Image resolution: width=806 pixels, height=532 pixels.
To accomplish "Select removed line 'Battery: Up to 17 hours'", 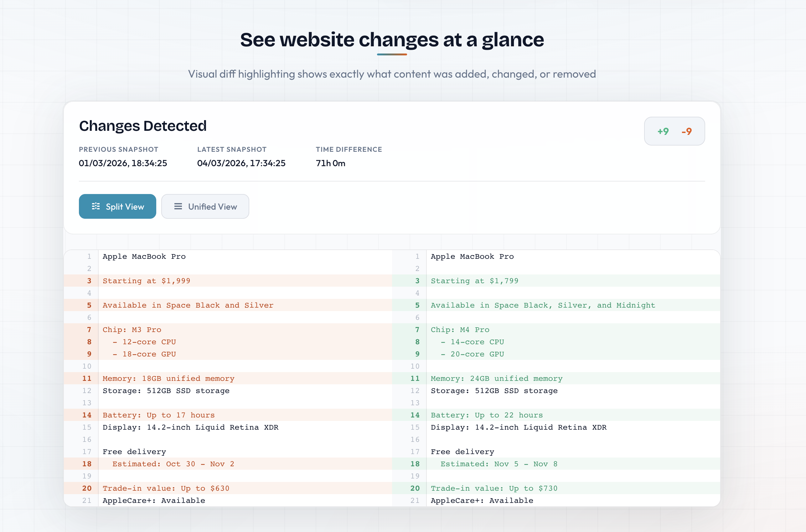I will coord(228,415).
